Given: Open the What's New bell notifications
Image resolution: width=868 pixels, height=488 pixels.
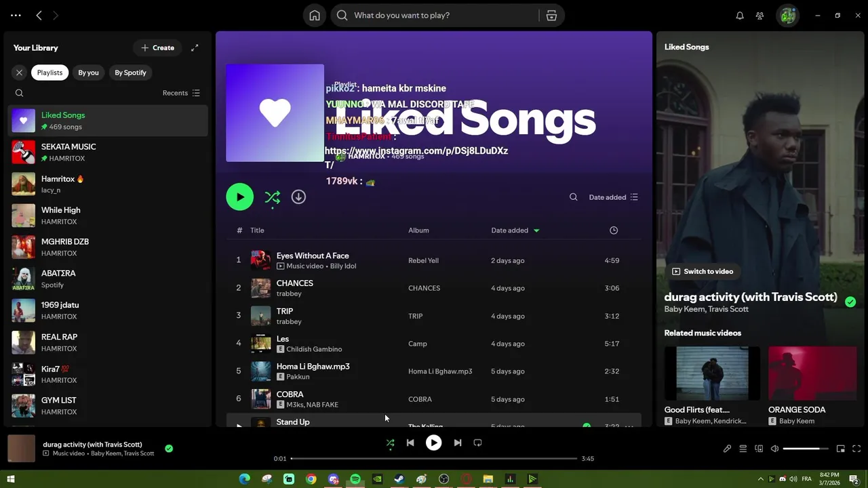Looking at the screenshot, I should 740,16.
